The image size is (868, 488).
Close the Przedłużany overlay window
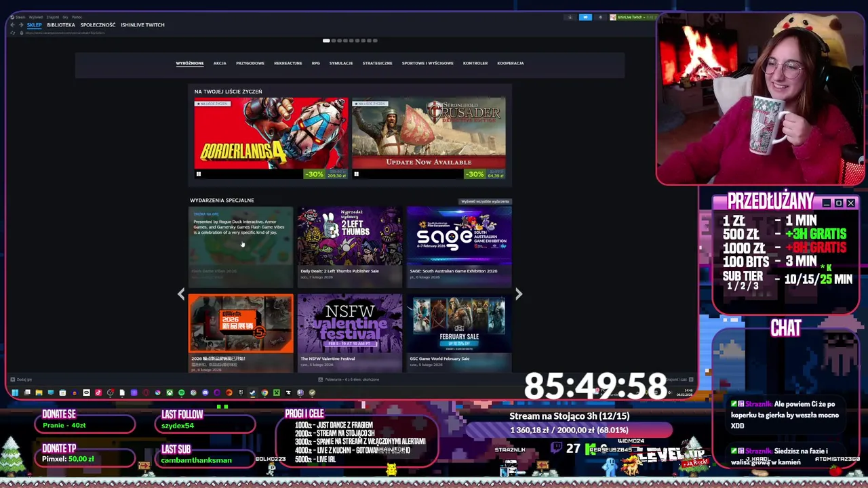(850, 203)
